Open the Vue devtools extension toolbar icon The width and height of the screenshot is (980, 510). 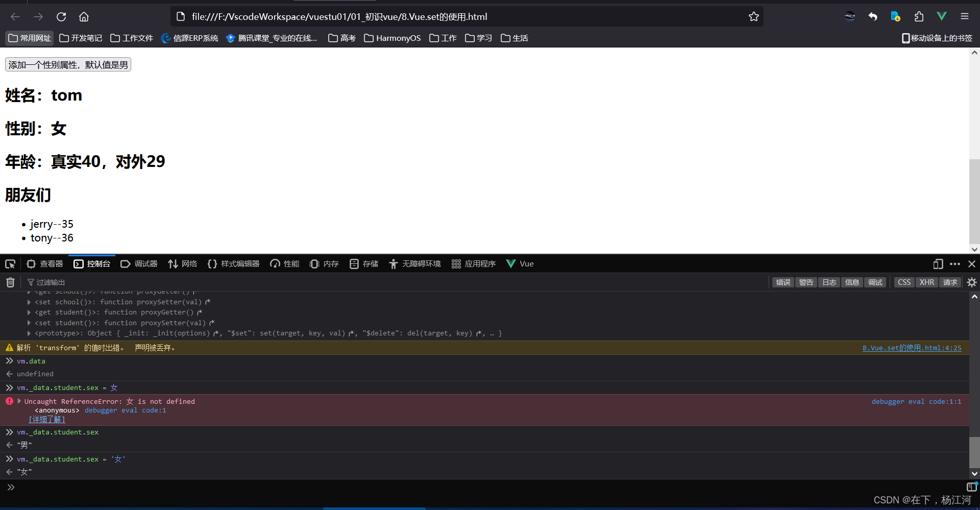click(942, 17)
